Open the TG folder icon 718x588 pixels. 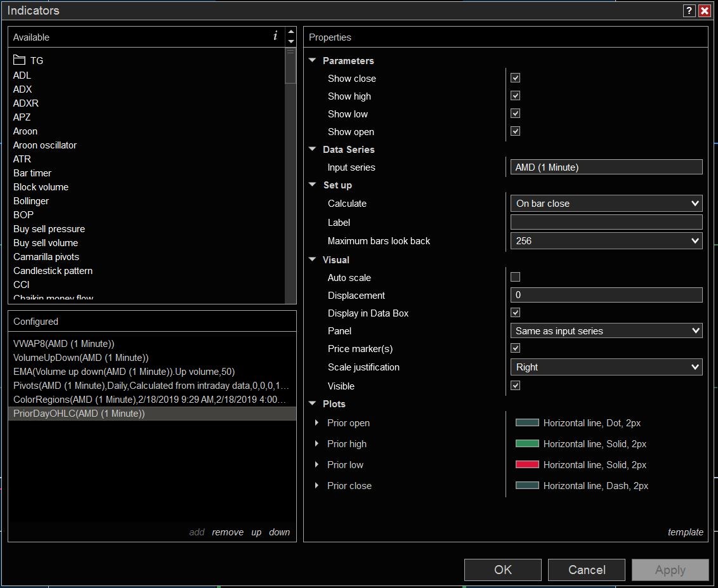coord(19,60)
